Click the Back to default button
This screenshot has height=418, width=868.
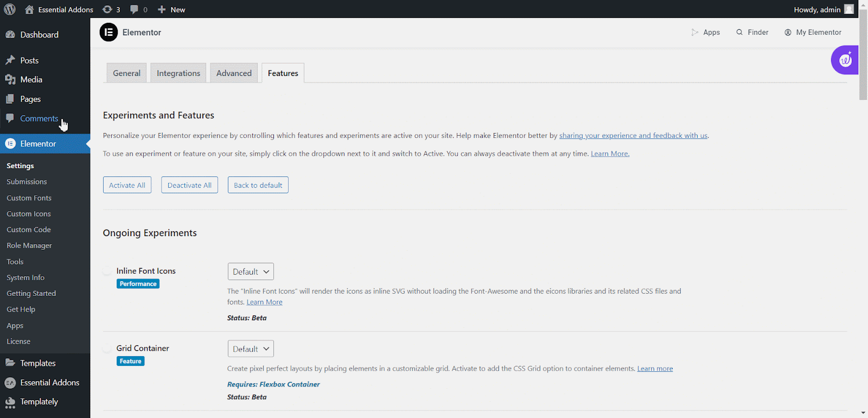tap(258, 185)
